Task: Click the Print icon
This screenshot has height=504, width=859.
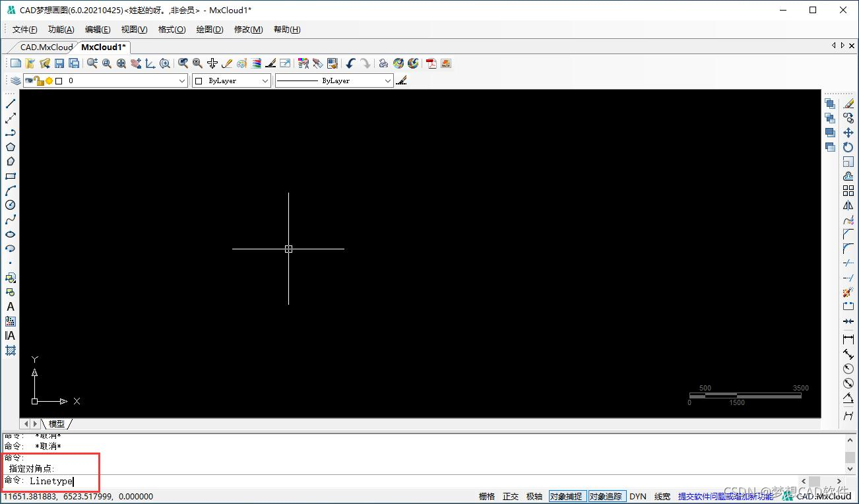Action: [x=383, y=63]
